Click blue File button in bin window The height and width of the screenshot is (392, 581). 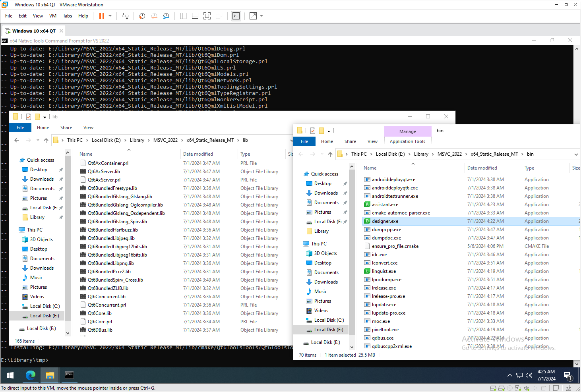click(304, 141)
